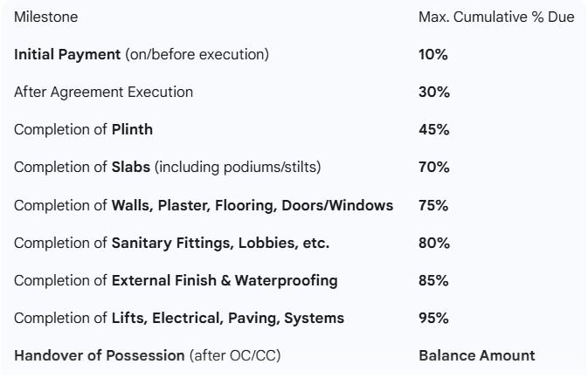Screen dimensions: 588x378
Task: Select the External Finish & Waterproofing milestone
Action: 176,281
